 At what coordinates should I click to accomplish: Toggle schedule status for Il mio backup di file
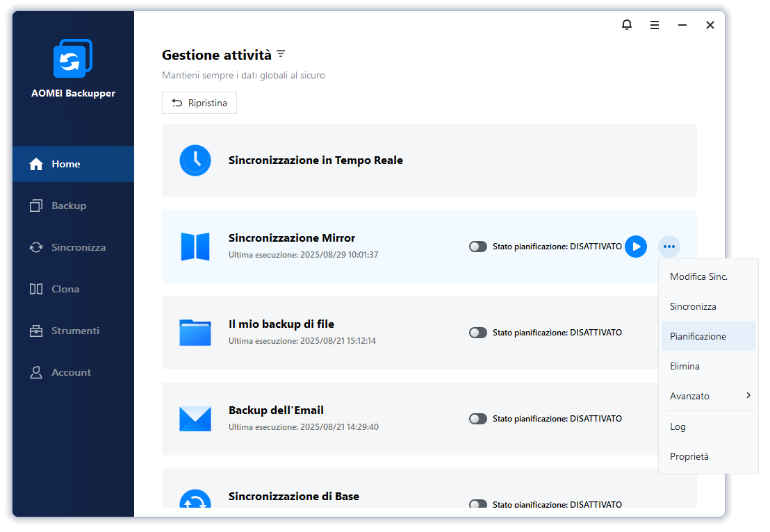tap(478, 333)
